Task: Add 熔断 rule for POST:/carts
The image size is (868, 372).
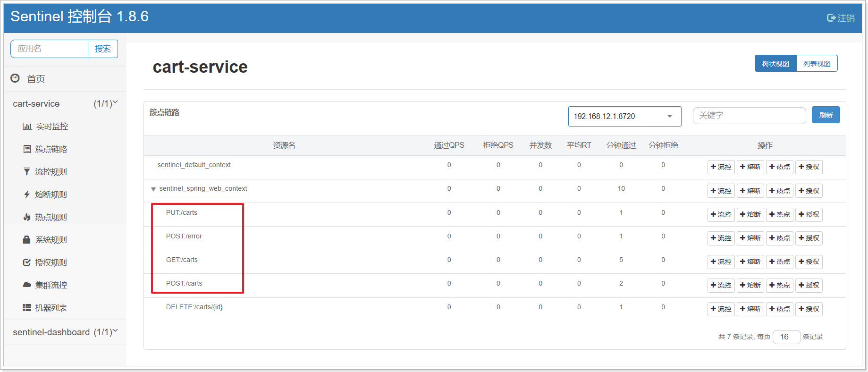Action: pyautogui.click(x=750, y=285)
